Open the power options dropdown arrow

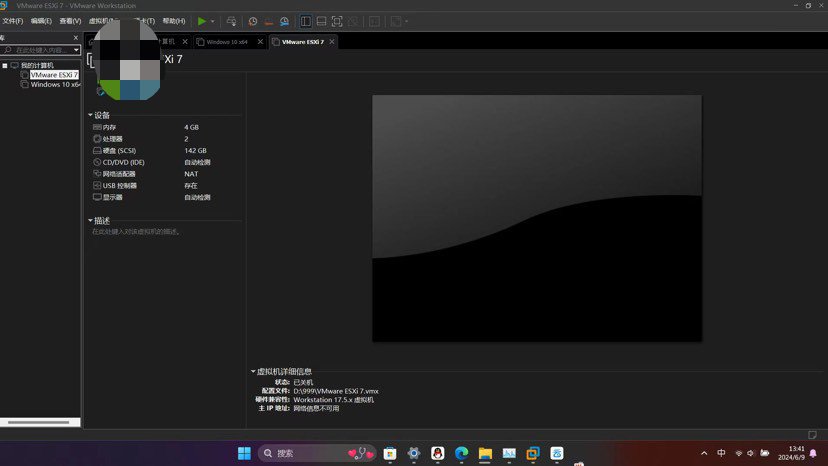point(213,21)
